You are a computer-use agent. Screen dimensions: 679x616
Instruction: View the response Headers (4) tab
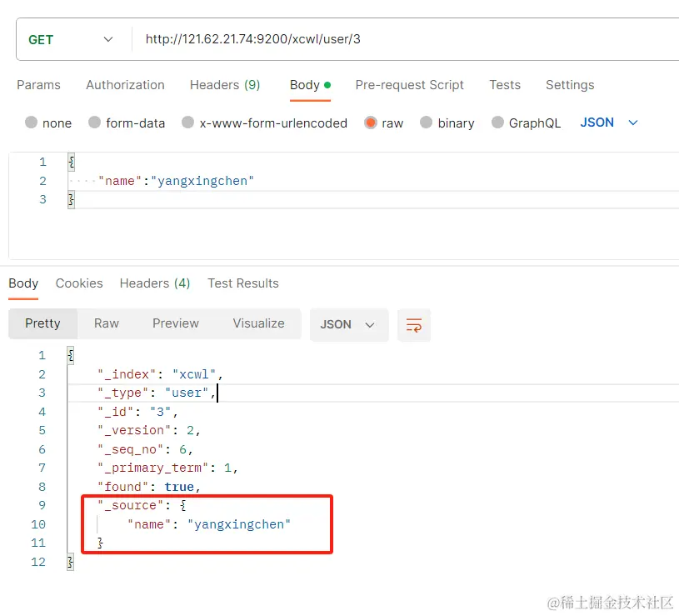click(x=155, y=283)
